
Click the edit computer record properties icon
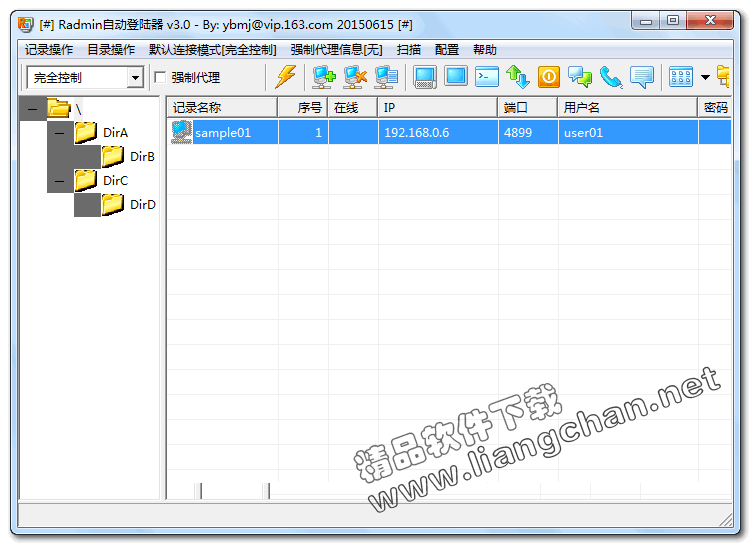pos(386,77)
